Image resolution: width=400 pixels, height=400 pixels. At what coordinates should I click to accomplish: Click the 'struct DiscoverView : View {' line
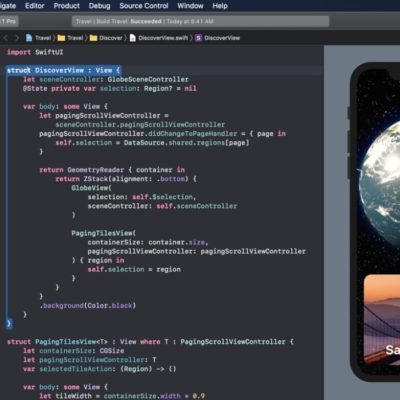tap(63, 70)
